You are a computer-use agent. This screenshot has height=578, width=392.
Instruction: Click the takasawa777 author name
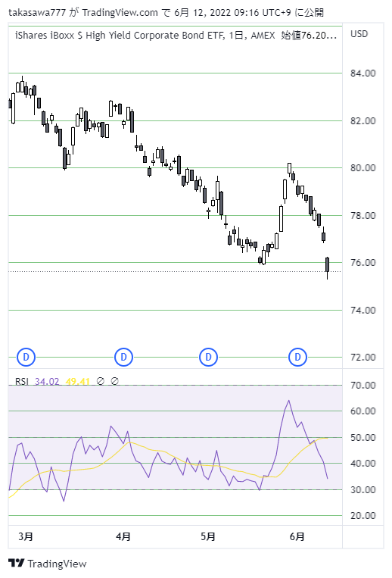click(37, 13)
